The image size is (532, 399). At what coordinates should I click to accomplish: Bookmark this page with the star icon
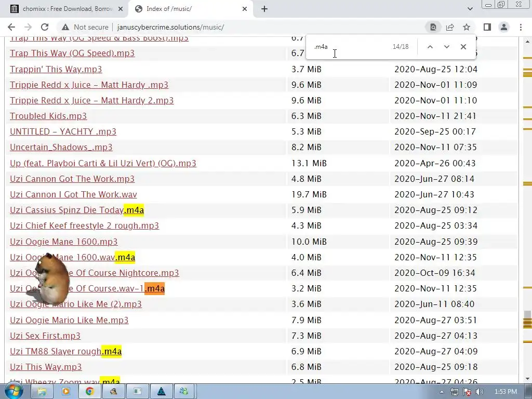tap(467, 27)
